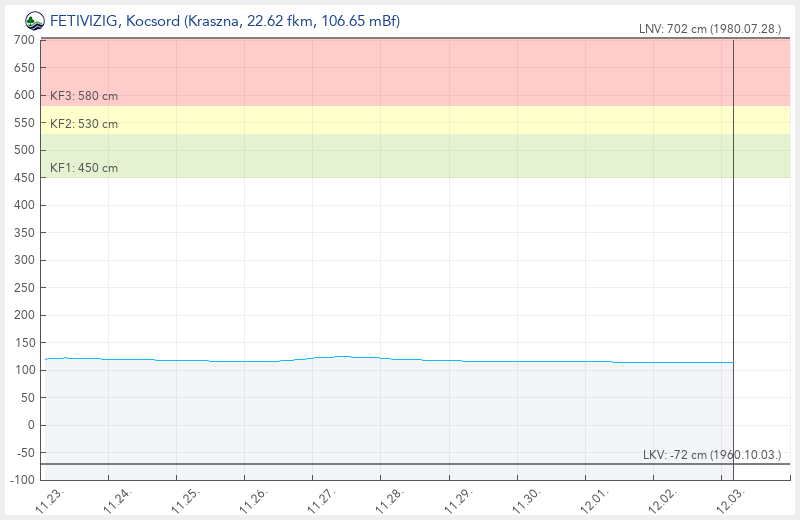Click the 0 value on the y-axis
The image size is (800, 520).
[30, 425]
